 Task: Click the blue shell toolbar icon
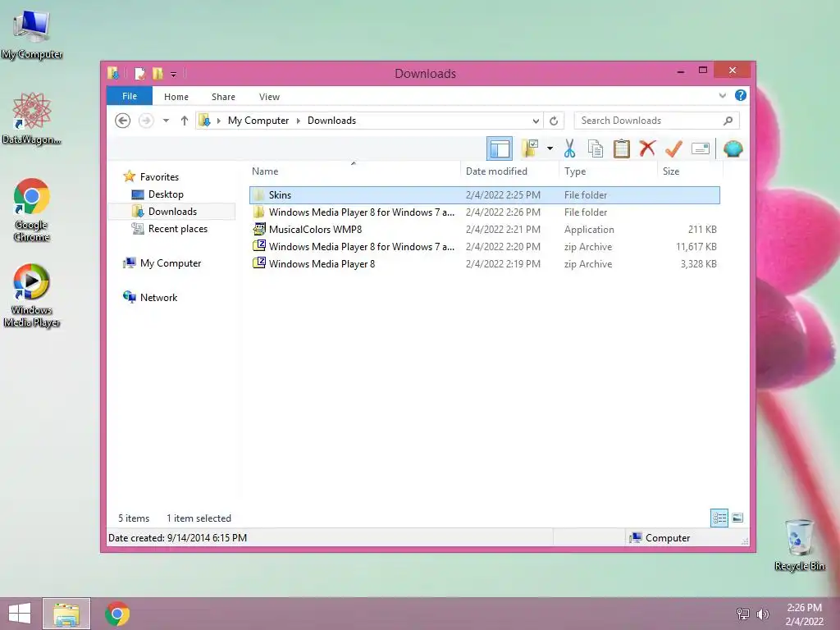(x=733, y=148)
